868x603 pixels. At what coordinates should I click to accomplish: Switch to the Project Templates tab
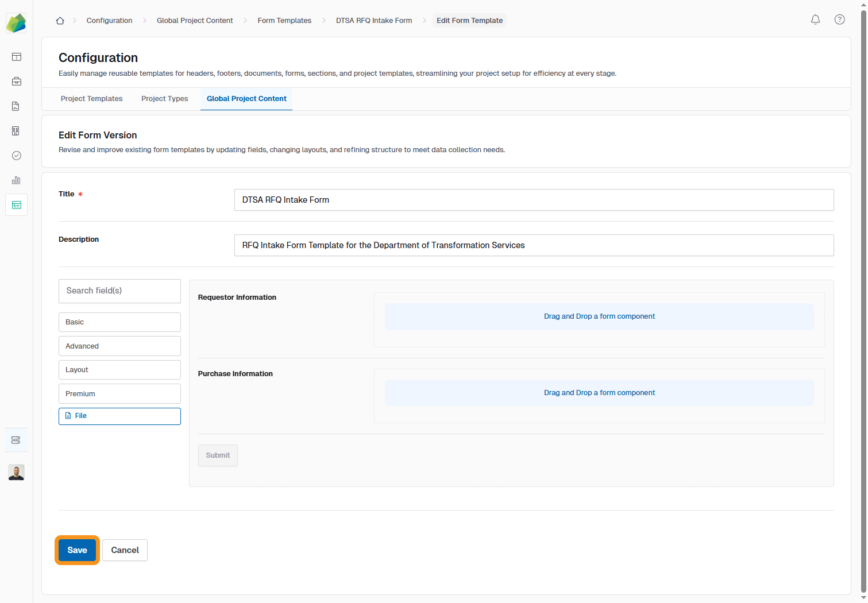pos(92,99)
